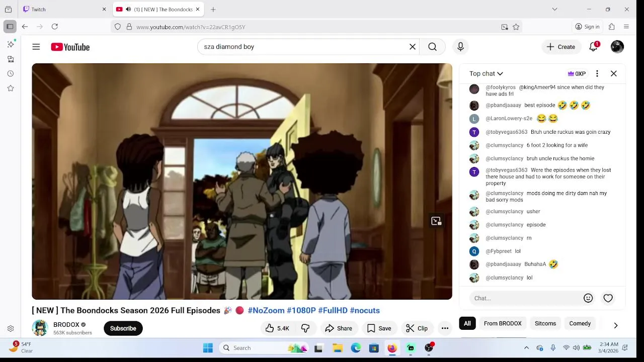The image size is (644, 362).
Task: Start voice search with the microphone
Action: click(460, 47)
